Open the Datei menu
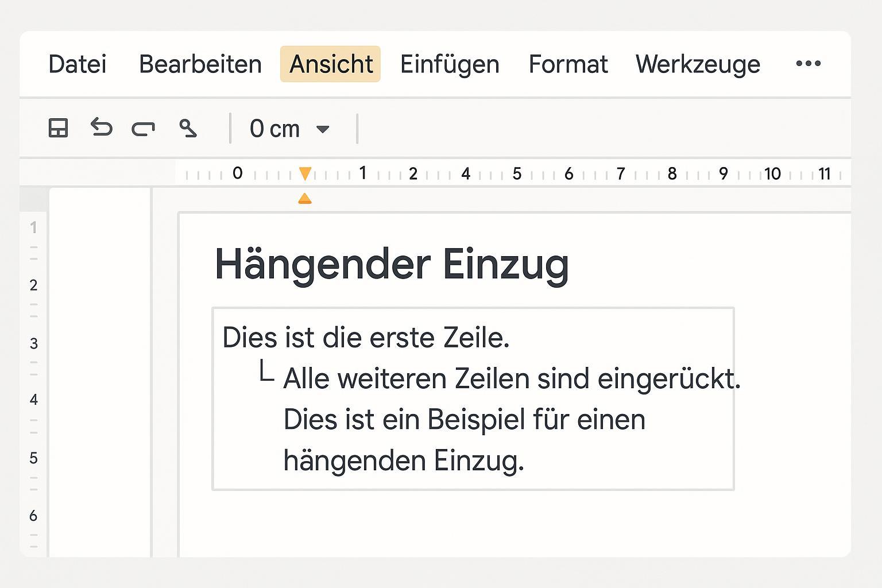This screenshot has width=882, height=588. click(78, 64)
